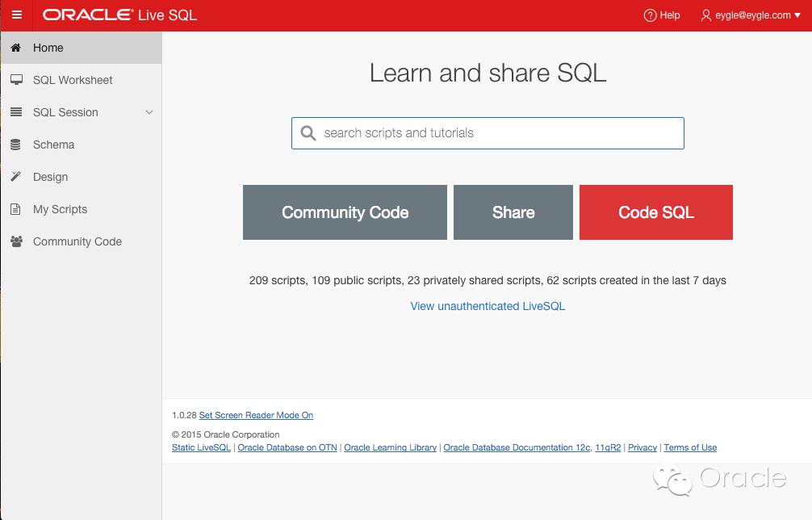The width and height of the screenshot is (812, 520).
Task: Click the Share button
Action: [x=513, y=212]
